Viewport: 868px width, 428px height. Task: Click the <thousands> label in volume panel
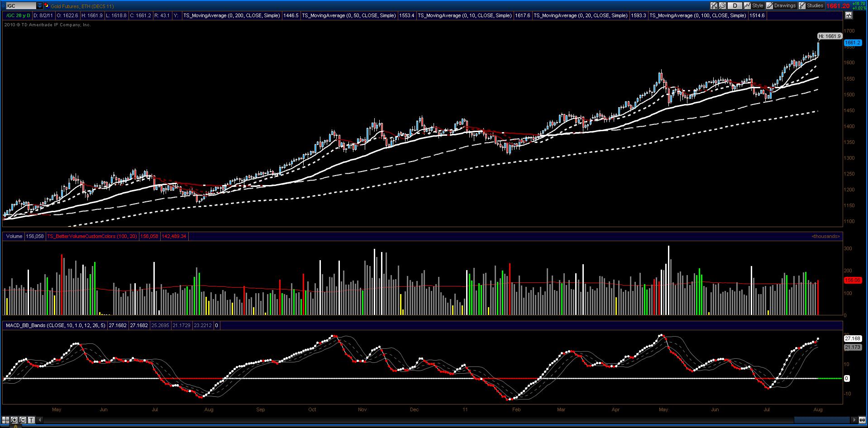pyautogui.click(x=825, y=236)
